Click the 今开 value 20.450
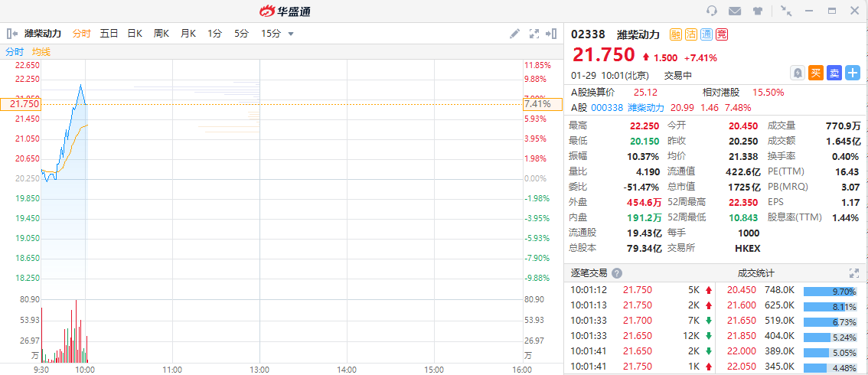This screenshot has height=375, width=868. point(743,126)
